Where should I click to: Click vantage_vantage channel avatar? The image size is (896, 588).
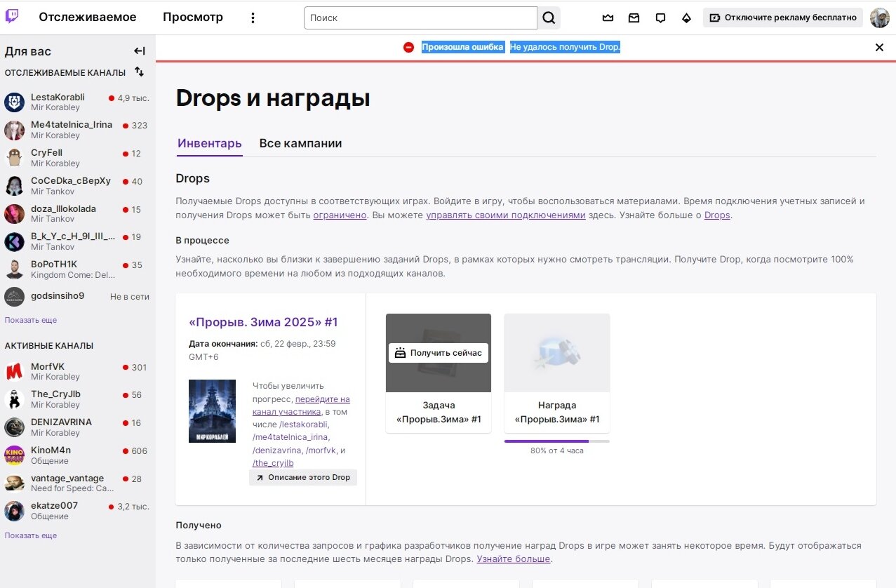[15, 483]
